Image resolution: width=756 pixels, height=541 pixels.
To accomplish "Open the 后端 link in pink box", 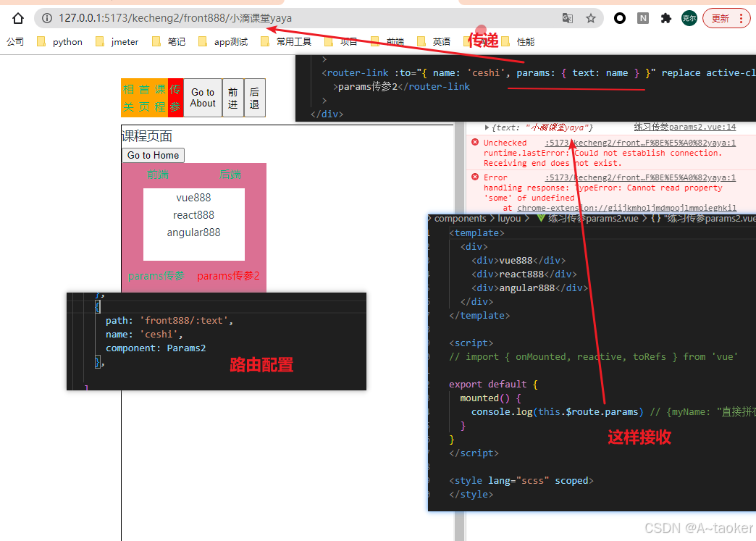I will click(x=230, y=175).
